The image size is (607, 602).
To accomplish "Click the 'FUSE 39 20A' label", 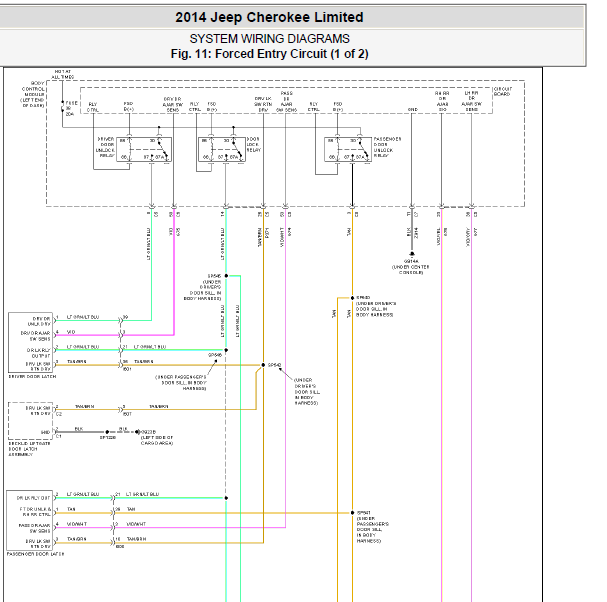I will (71, 109).
